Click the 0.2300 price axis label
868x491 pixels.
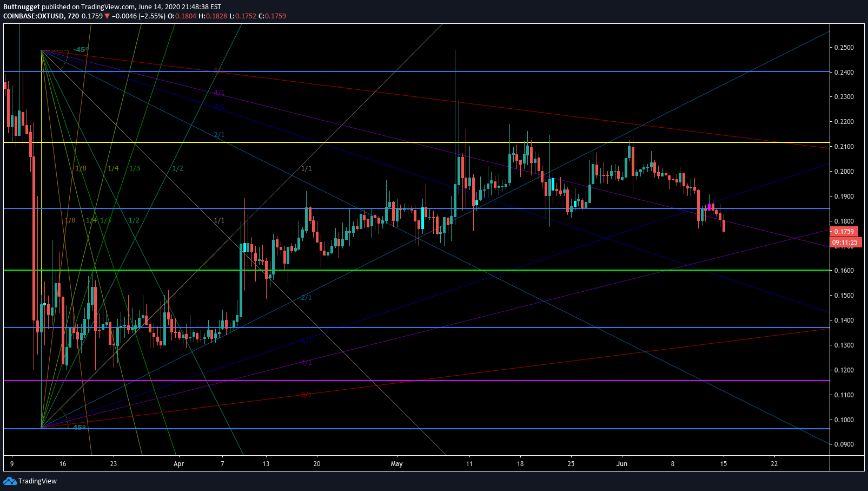[x=844, y=97]
